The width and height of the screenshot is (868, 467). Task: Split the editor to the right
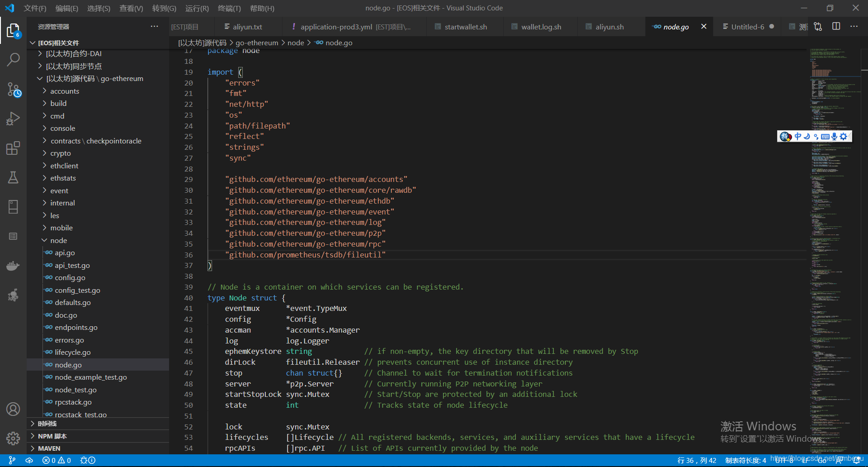point(836,26)
